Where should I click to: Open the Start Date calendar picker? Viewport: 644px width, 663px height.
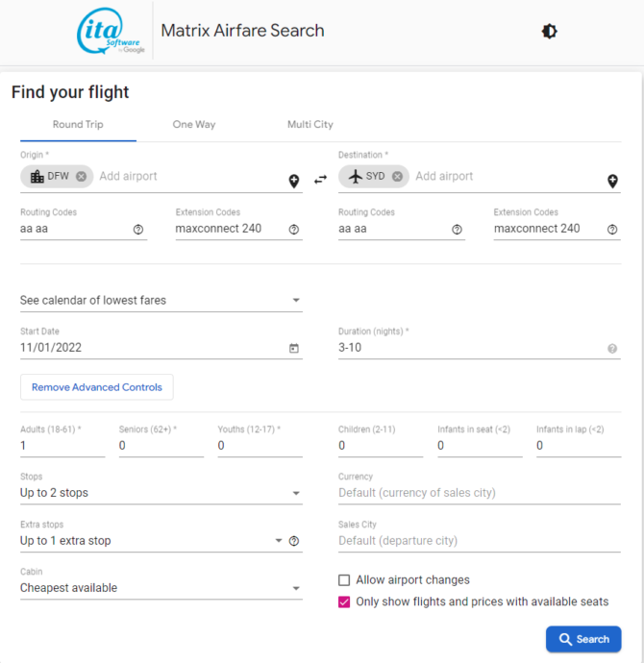pyautogui.click(x=294, y=348)
